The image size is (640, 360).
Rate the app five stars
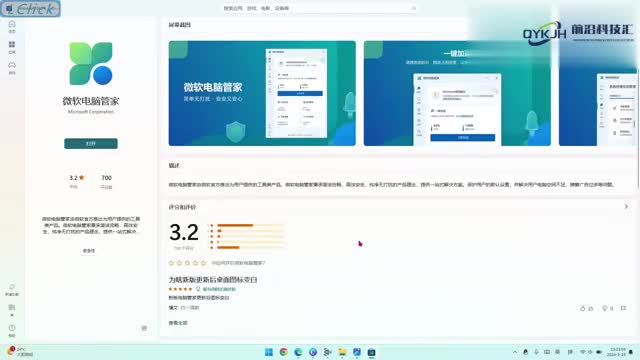[x=203, y=263]
